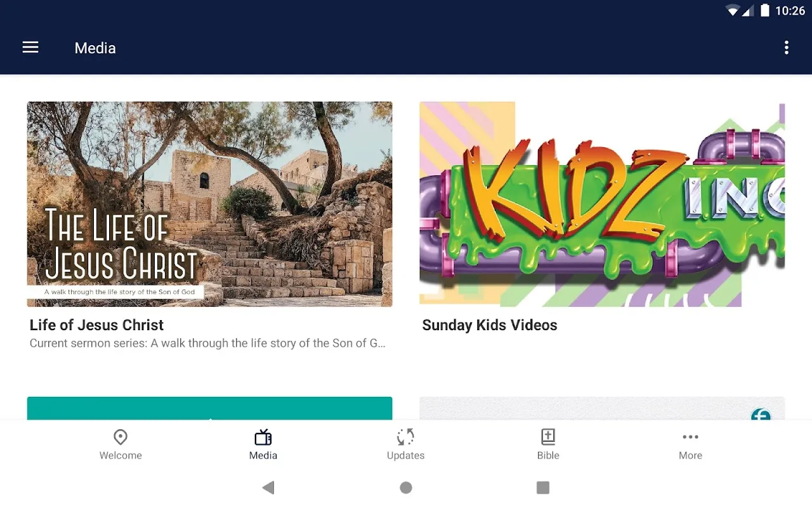812x508 pixels.
Task: Open the Life of Jesus Christ thumbnail
Action: click(x=209, y=204)
